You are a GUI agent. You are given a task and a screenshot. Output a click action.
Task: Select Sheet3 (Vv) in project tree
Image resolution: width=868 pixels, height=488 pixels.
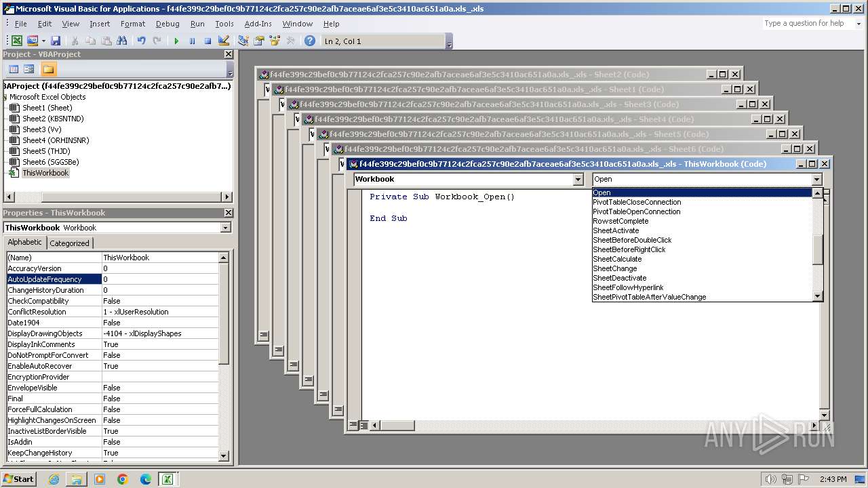(x=41, y=129)
